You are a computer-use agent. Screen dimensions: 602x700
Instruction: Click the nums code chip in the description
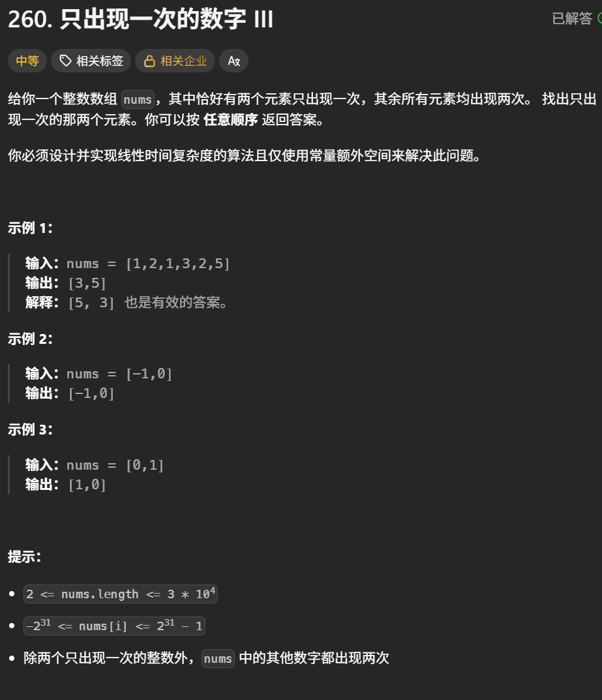(x=137, y=100)
